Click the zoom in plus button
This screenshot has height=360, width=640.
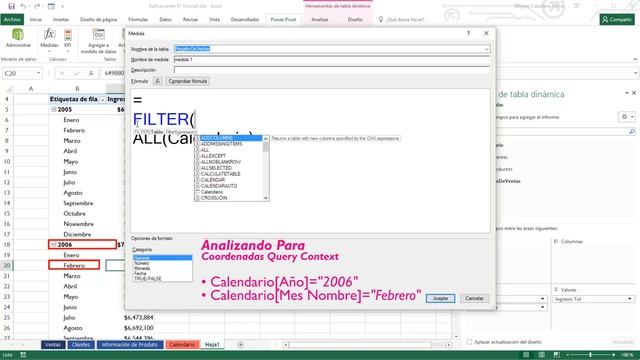pos(613,355)
